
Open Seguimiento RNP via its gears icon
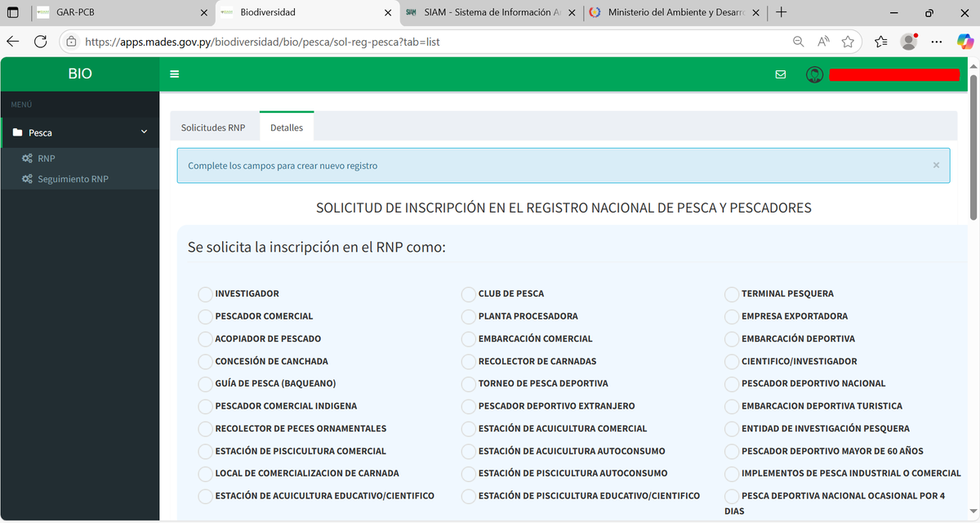click(25, 178)
